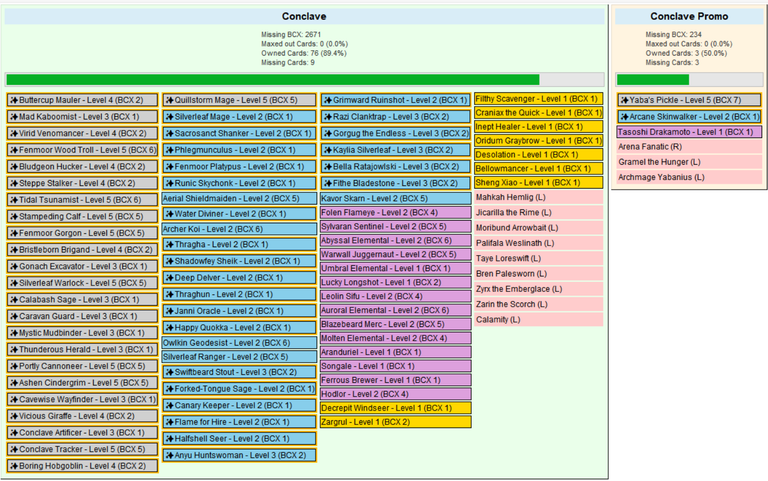Click the Conclave green progress bar

[x=304, y=79]
